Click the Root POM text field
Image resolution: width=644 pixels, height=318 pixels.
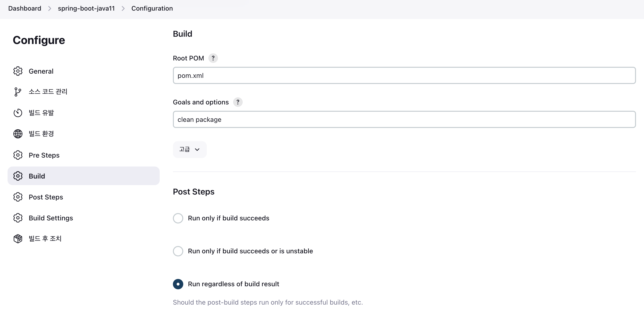click(x=404, y=75)
